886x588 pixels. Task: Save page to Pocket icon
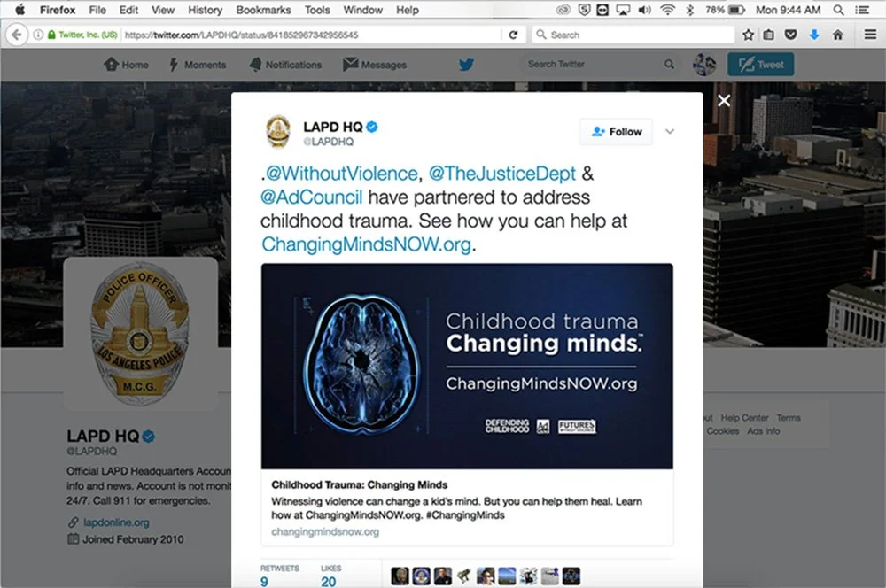click(x=790, y=35)
